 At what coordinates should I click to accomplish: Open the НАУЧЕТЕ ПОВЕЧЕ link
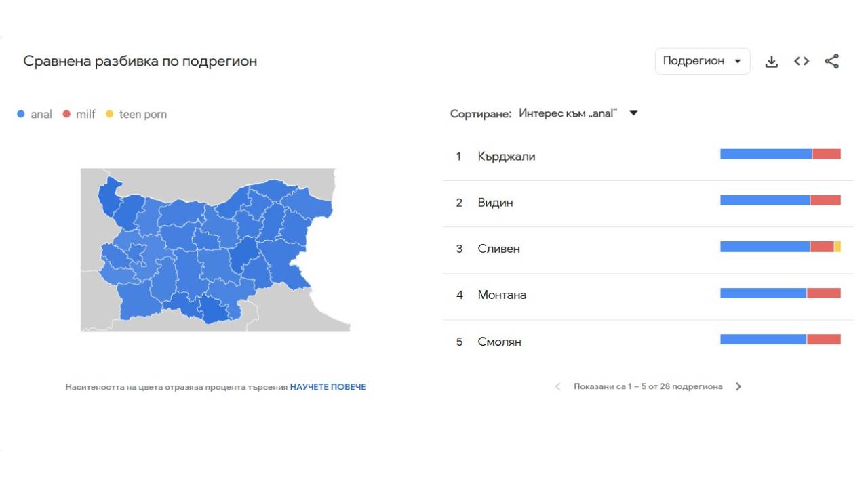pos(328,386)
